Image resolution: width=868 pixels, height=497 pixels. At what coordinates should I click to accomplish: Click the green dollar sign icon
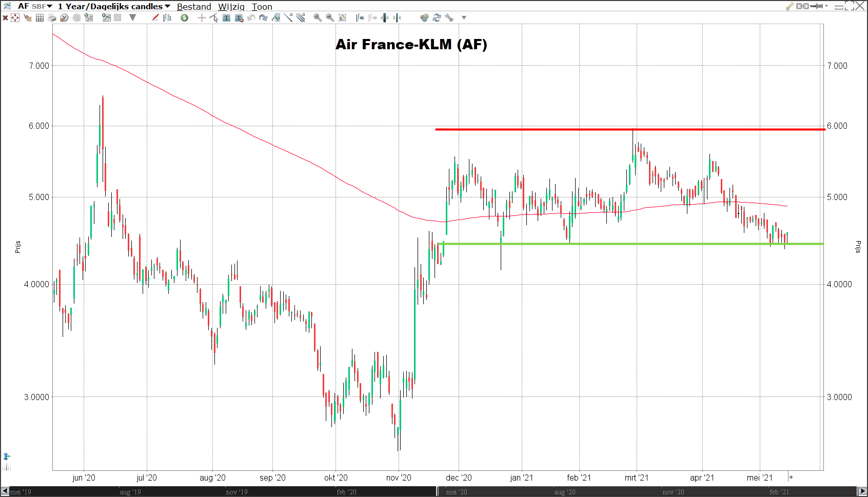184,18
